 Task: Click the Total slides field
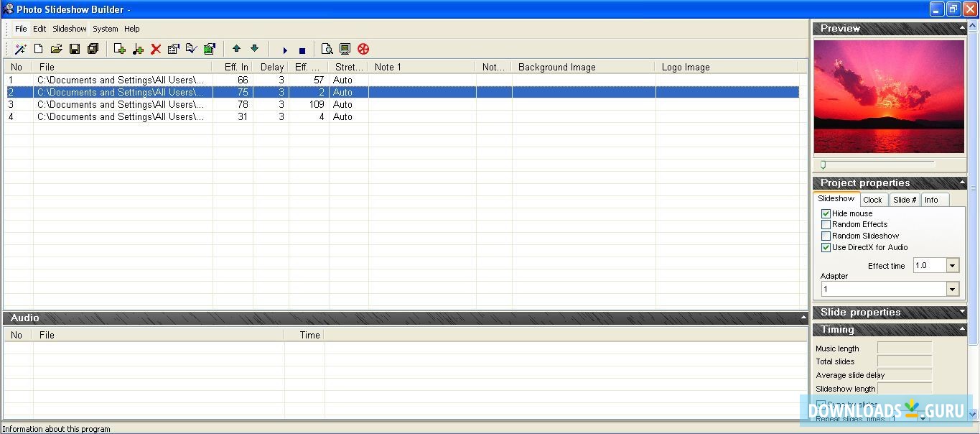click(x=905, y=361)
